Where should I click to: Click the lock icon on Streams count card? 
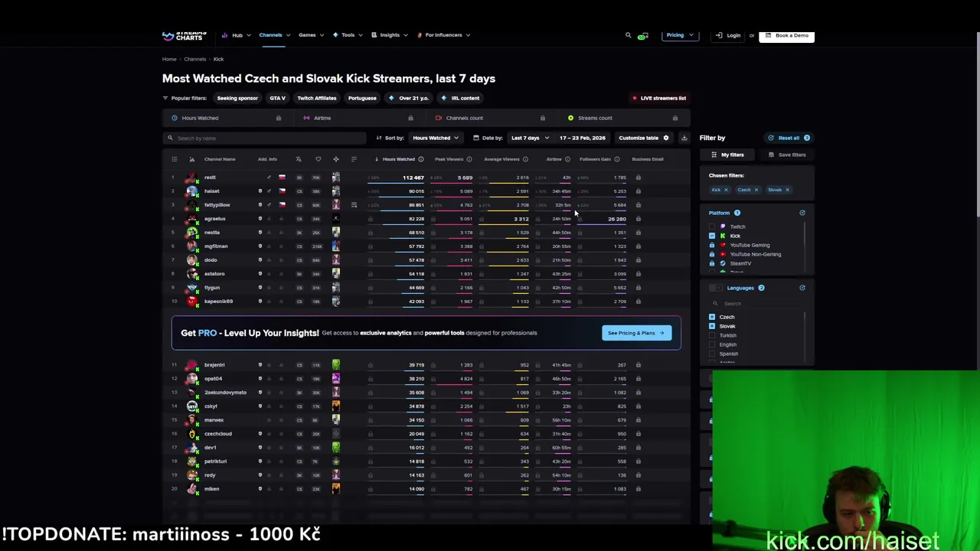click(x=675, y=118)
